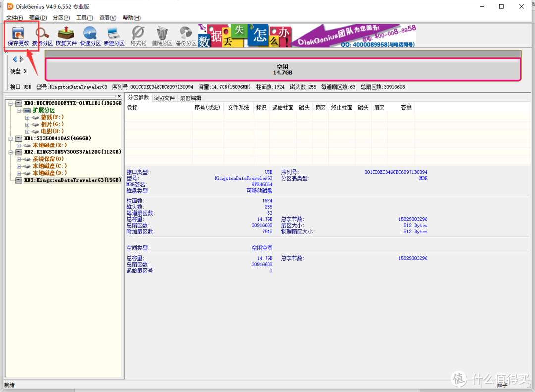535x392 pixels.
Task: Select 游戏(F:) partition in tree
Action: 52,117
